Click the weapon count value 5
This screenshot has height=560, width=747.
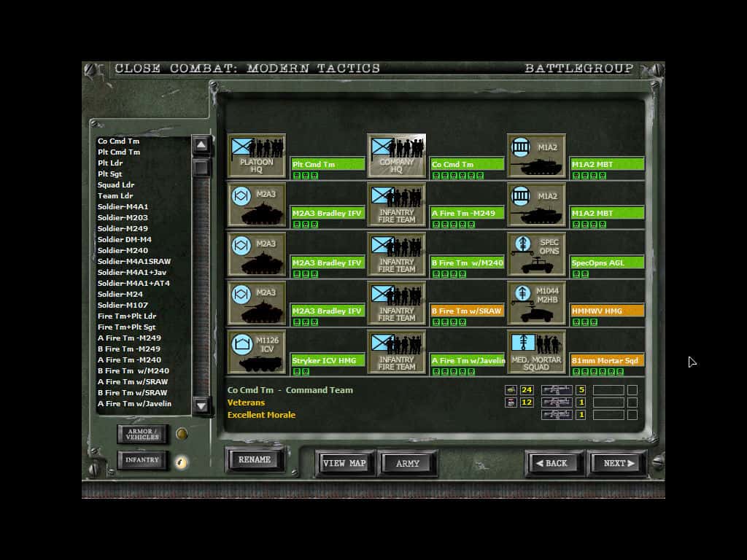[581, 390]
